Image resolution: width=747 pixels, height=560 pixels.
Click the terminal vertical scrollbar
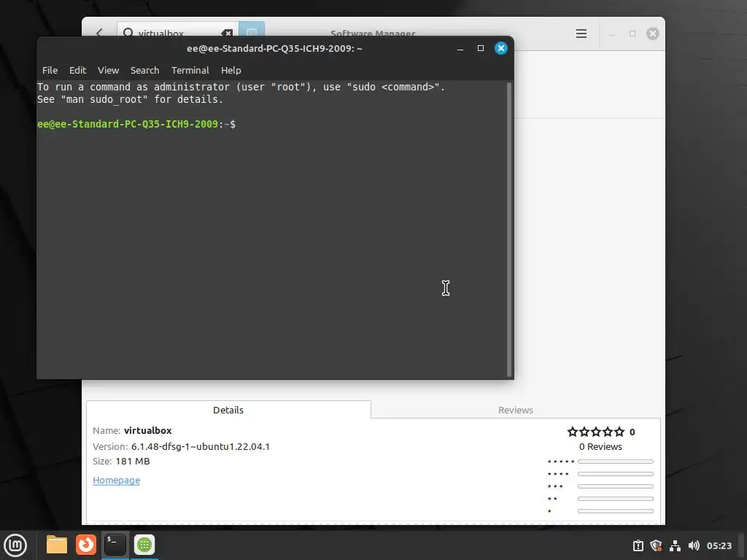click(x=508, y=230)
